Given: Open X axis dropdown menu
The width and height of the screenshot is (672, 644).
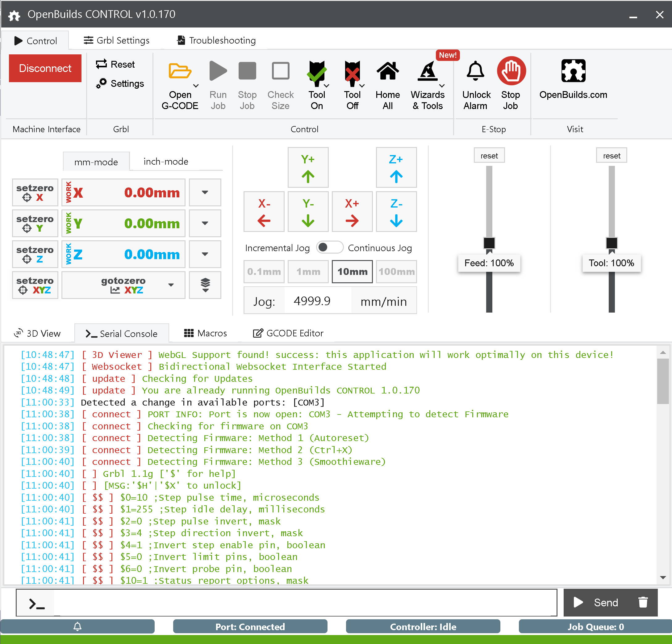Looking at the screenshot, I should (205, 192).
